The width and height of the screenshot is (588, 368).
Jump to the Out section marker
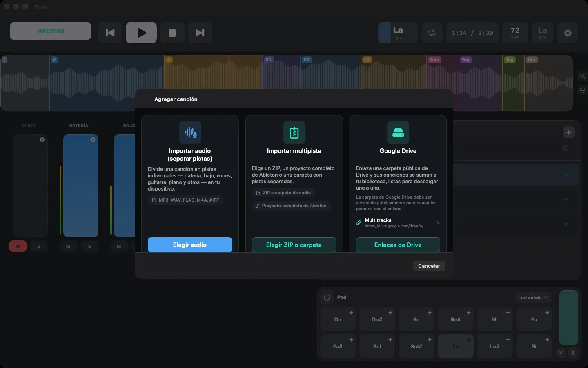(532, 60)
